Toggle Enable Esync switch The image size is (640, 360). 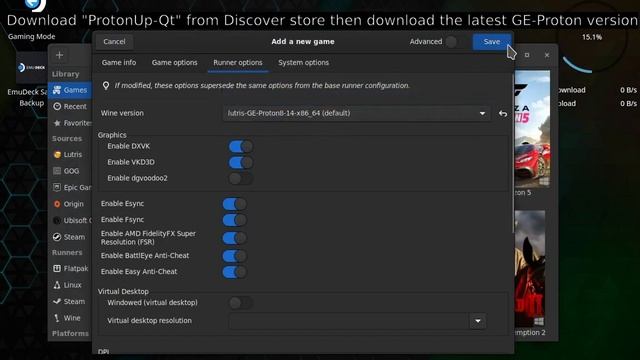point(235,204)
